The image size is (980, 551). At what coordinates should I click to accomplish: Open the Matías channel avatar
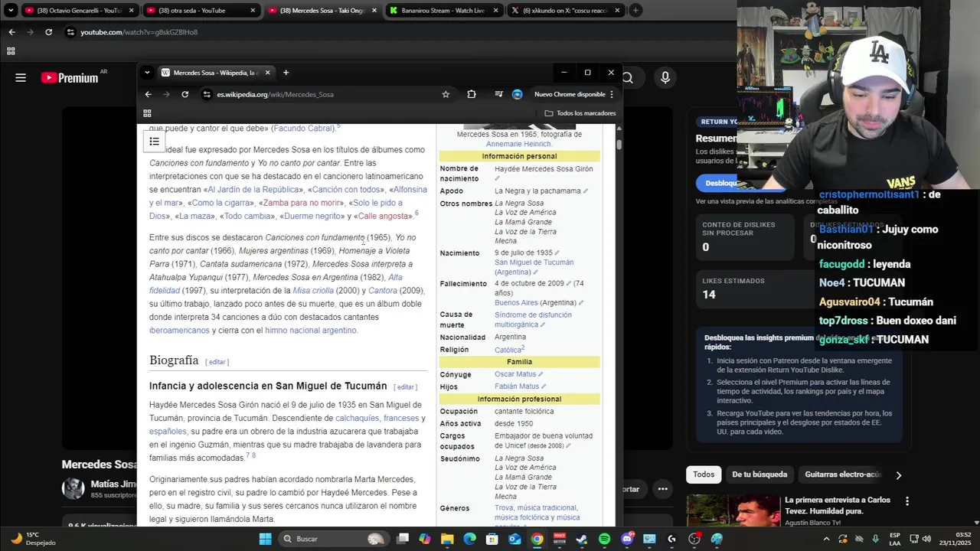(73, 488)
